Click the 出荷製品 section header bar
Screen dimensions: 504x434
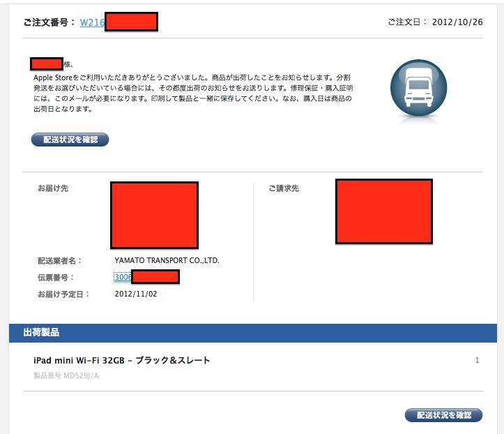(x=252, y=332)
